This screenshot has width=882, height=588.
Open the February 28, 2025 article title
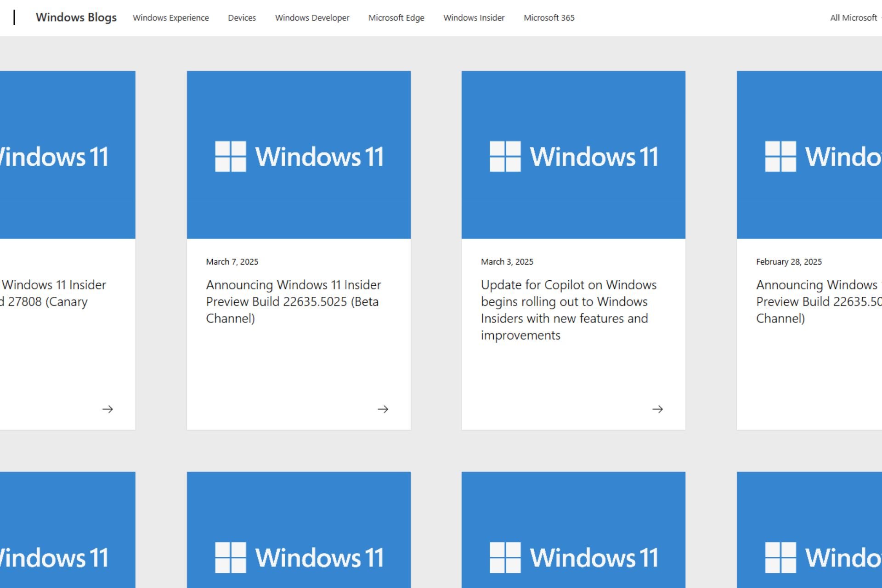pyautogui.click(x=819, y=301)
